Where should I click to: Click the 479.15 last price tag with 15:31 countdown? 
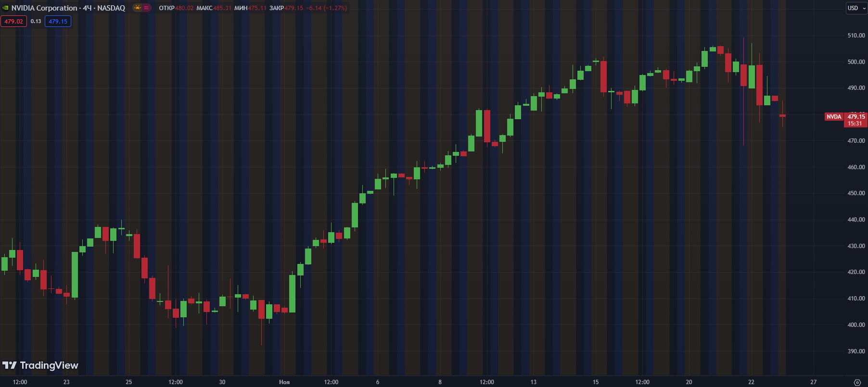pyautogui.click(x=855, y=120)
